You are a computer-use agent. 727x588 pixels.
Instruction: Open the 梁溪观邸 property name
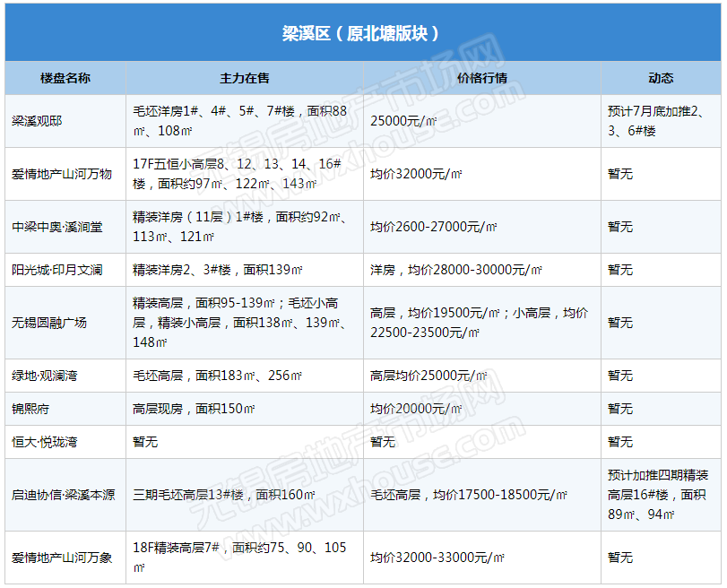point(38,121)
